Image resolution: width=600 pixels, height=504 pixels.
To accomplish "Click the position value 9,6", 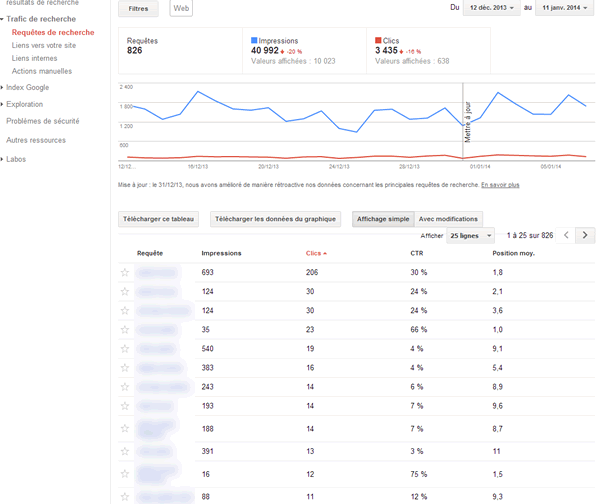I will (497, 406).
